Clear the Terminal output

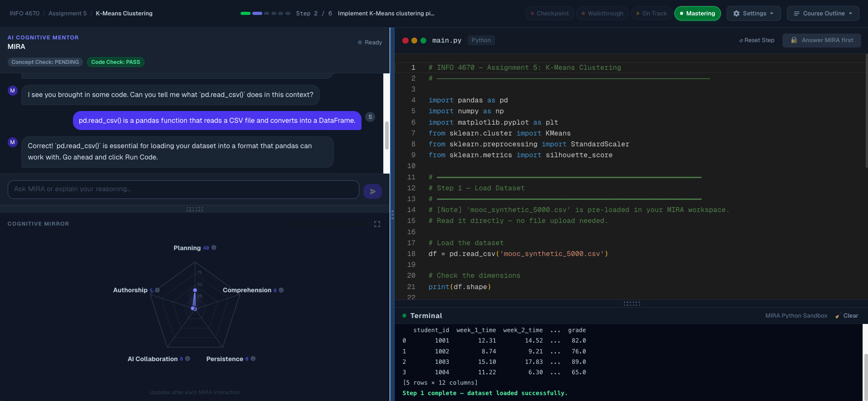click(847, 316)
